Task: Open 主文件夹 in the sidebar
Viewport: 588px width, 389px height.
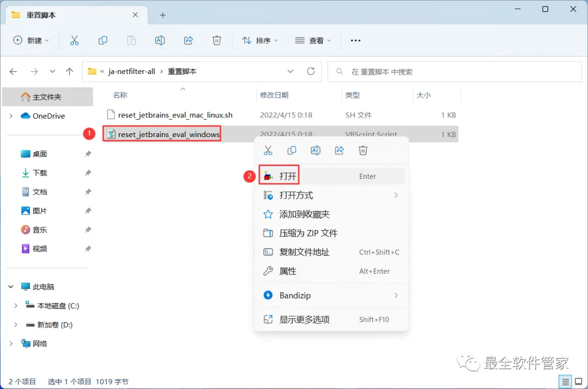Action: click(x=47, y=97)
